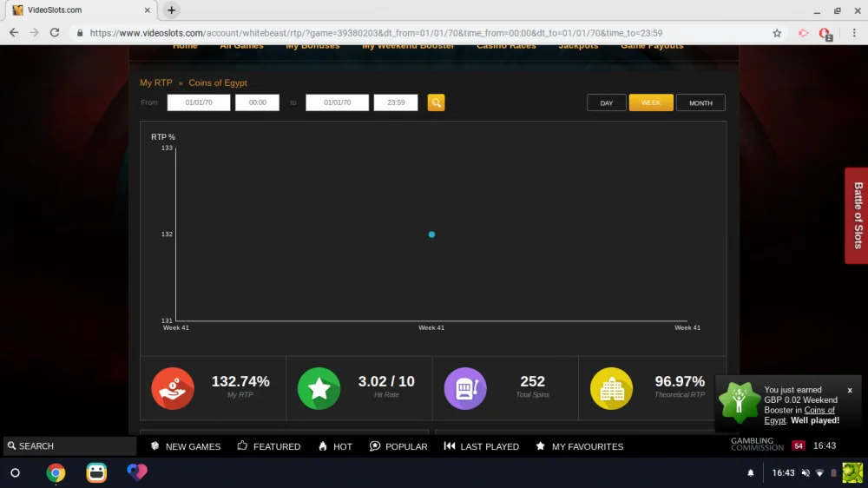Click the game SEARCH field
This screenshot has width=868, height=488.
(69, 446)
